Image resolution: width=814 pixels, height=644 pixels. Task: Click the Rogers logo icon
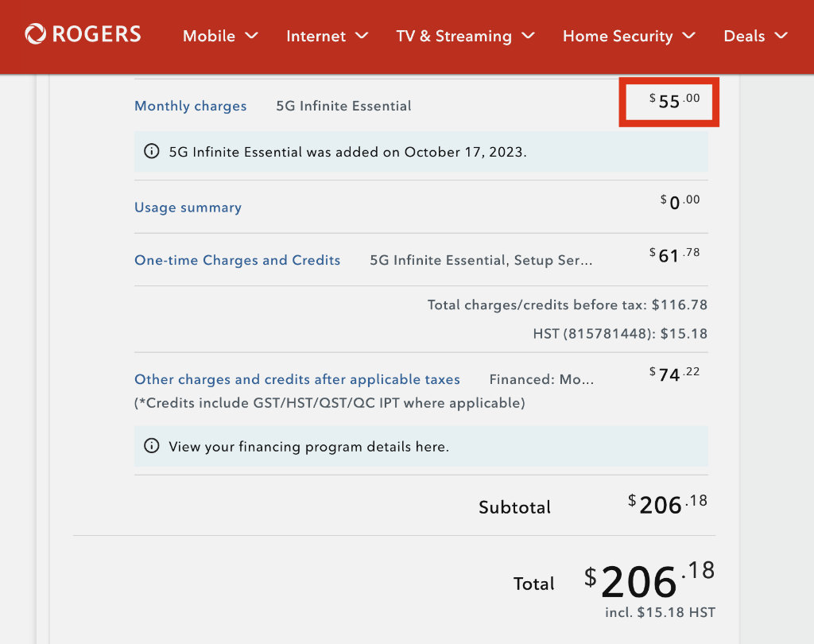click(x=36, y=34)
